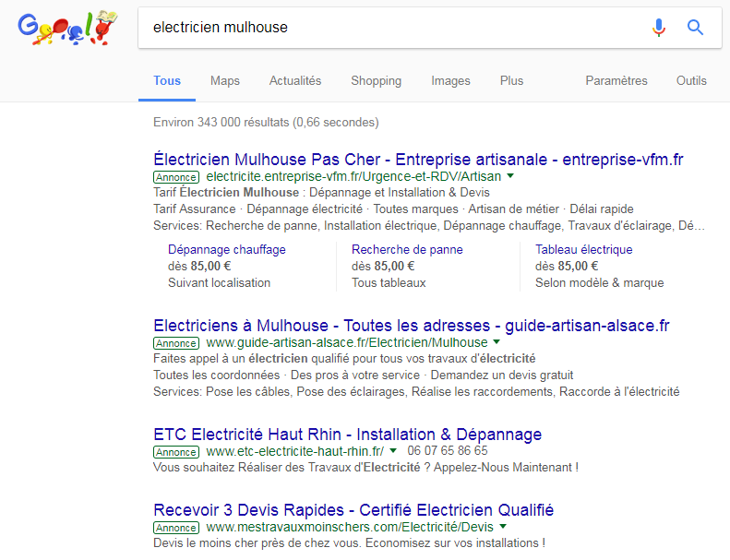Image resolution: width=730 pixels, height=560 pixels.
Task: Click the electricite.entreprise-vfm.fr green URL
Action: point(353,176)
